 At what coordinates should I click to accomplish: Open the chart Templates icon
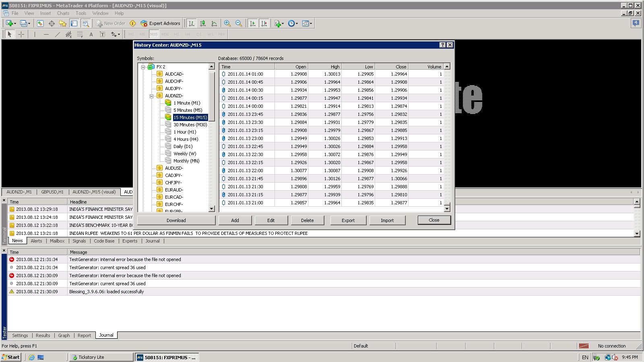305,23
